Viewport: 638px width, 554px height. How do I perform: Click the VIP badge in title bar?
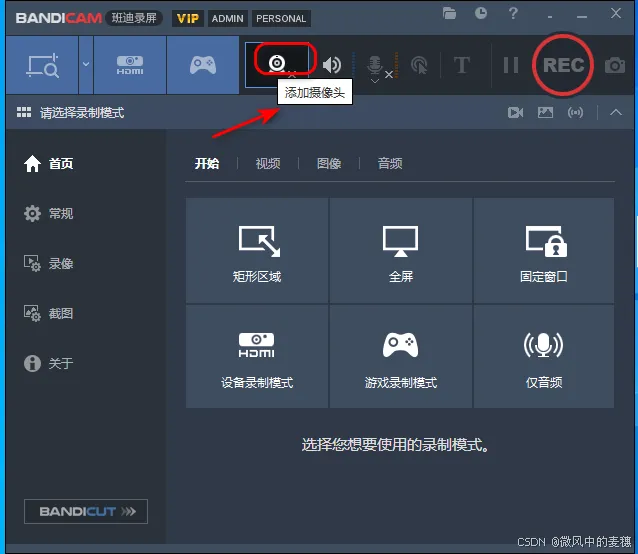(x=188, y=19)
